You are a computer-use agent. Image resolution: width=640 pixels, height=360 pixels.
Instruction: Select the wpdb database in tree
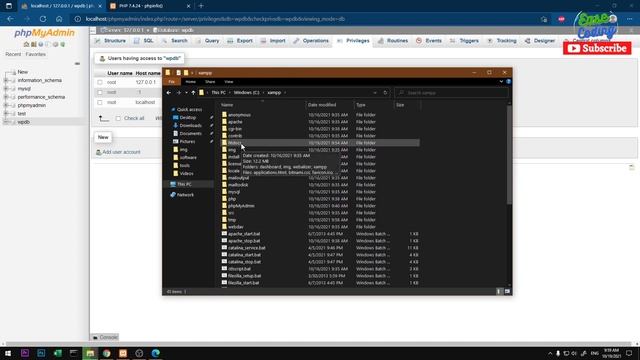coord(24,122)
